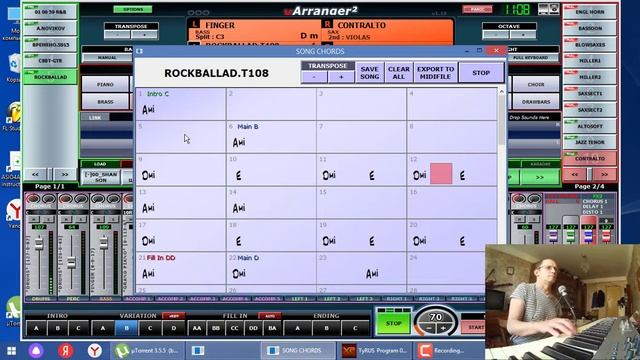Go to previous page of styles list
This screenshot has height=360, width=640.
click(x=36, y=174)
